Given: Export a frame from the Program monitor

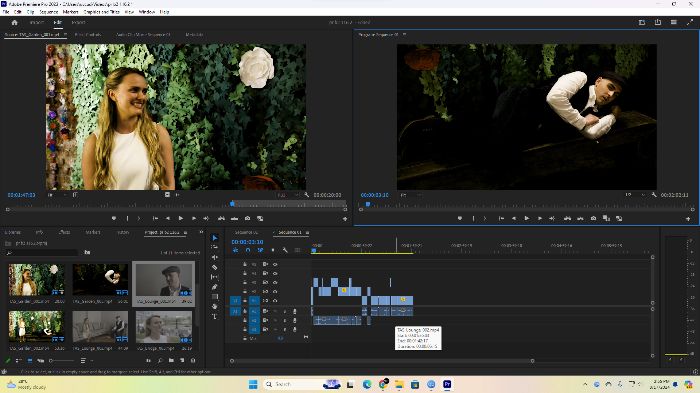Looking at the screenshot, I should click(x=593, y=218).
